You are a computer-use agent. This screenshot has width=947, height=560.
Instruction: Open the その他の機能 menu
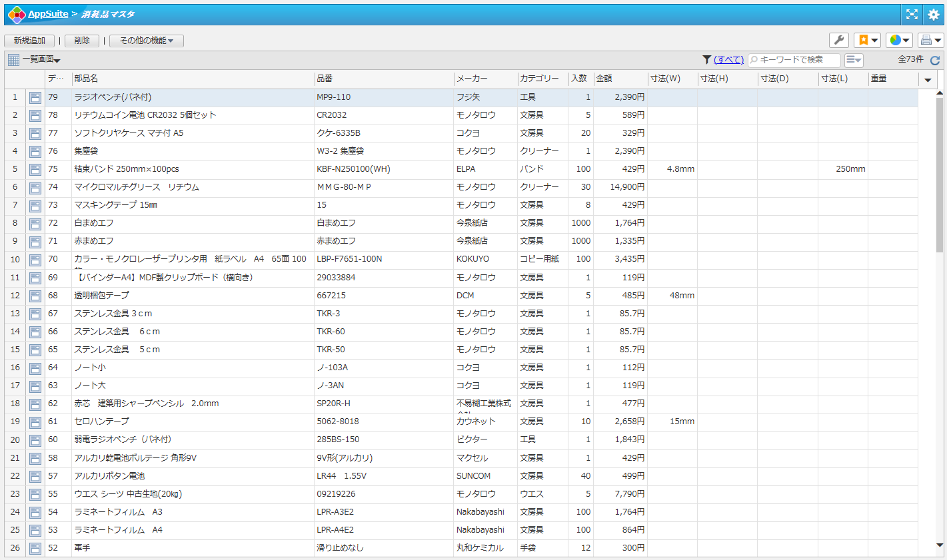[x=146, y=41]
